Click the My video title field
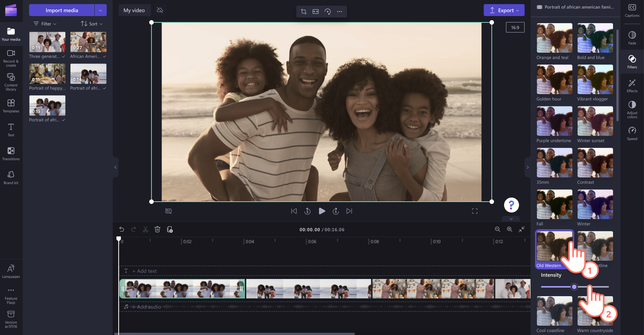Viewport: 644px width, 335px height. [134, 10]
